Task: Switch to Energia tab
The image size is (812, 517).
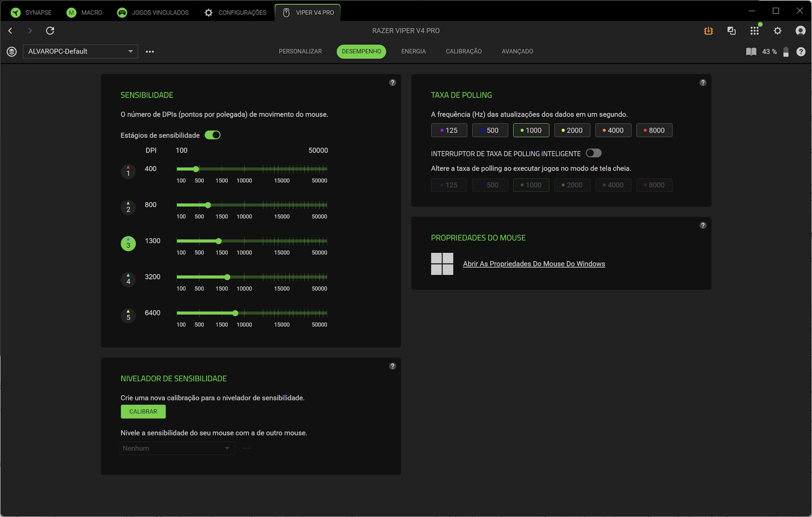Action: [x=413, y=52]
